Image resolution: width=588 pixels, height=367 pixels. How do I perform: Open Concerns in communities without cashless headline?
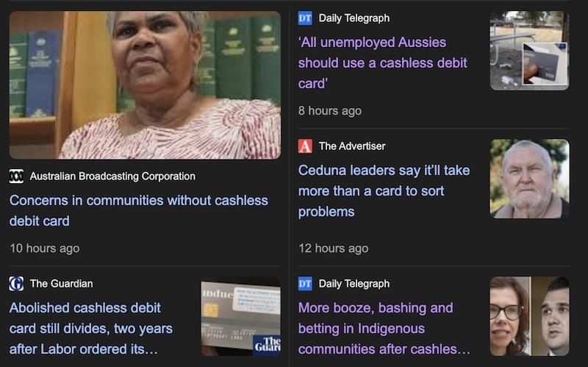point(139,210)
